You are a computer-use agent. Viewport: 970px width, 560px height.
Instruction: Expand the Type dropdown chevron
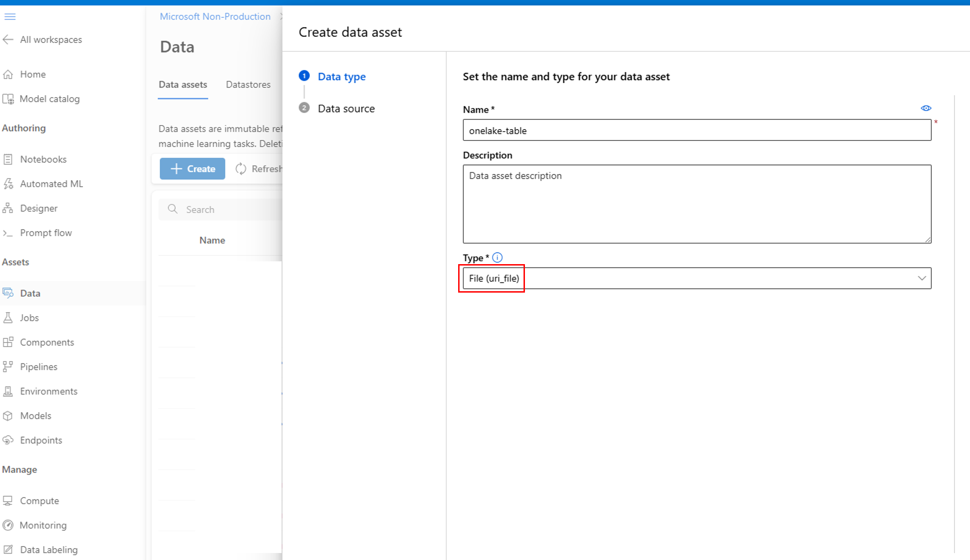pyautogui.click(x=921, y=278)
